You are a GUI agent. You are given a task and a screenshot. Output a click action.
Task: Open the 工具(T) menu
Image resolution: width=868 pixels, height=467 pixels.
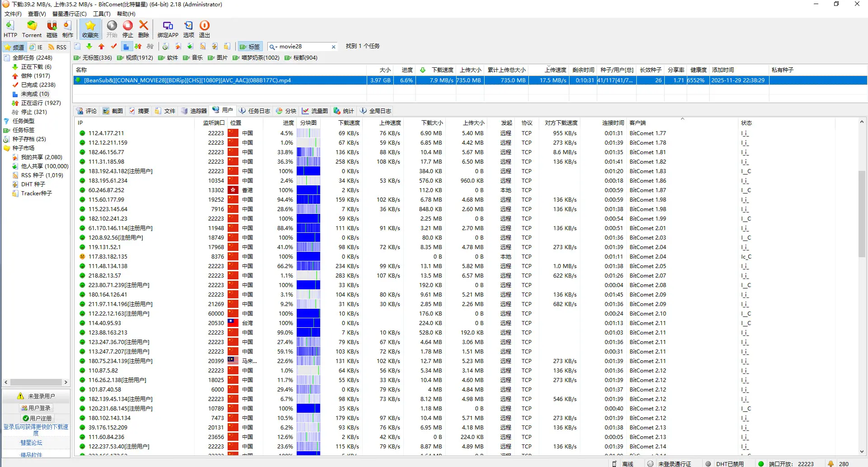[x=102, y=14]
